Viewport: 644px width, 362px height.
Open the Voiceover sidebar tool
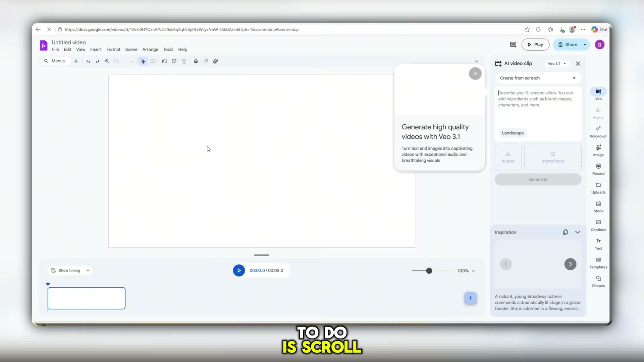click(598, 132)
